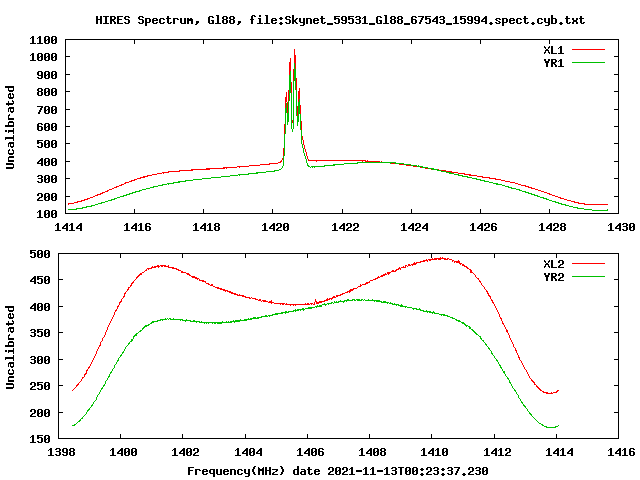
Task: Click the 1414 tick label on top plot
Action: 68,227
